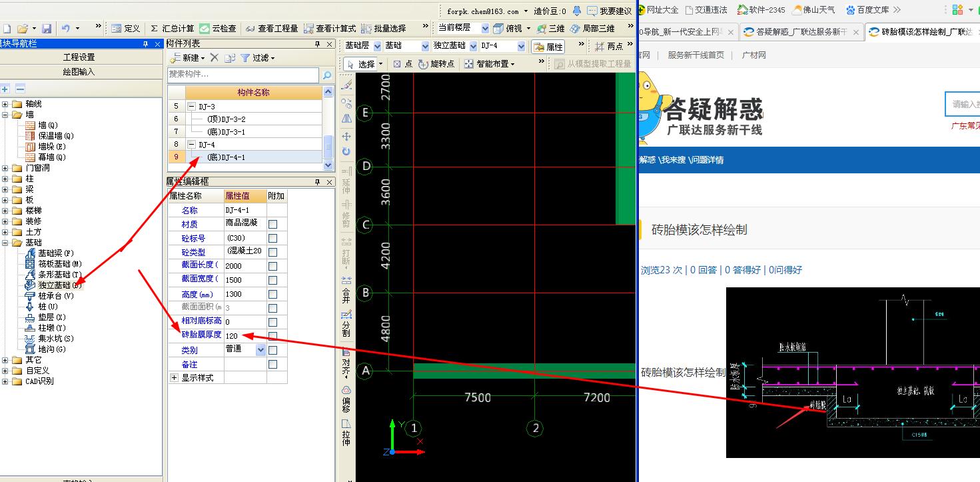980x482 pixels.
Task: Click 批量选择 batch select
Action: [384, 29]
